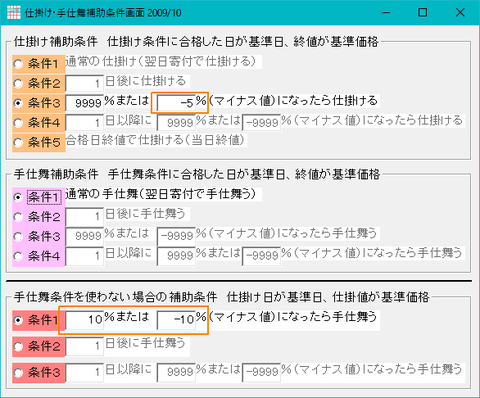Minimize the 仕掛け・手仕舞補助条件画面 window
Screen dimensions: 480x398
point(386,13)
